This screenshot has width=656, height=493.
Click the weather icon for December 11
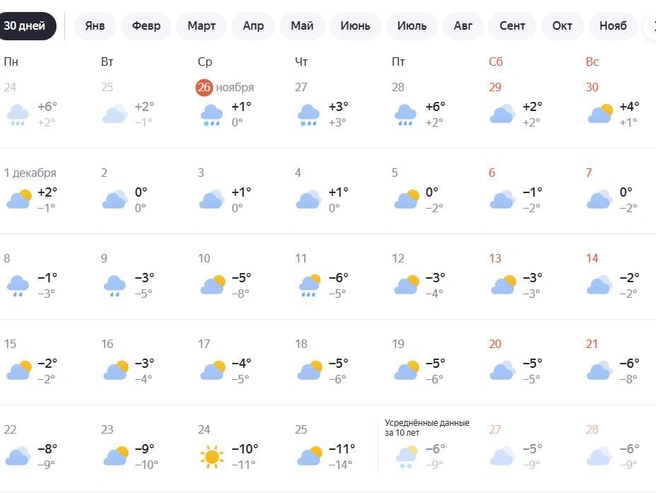(308, 286)
